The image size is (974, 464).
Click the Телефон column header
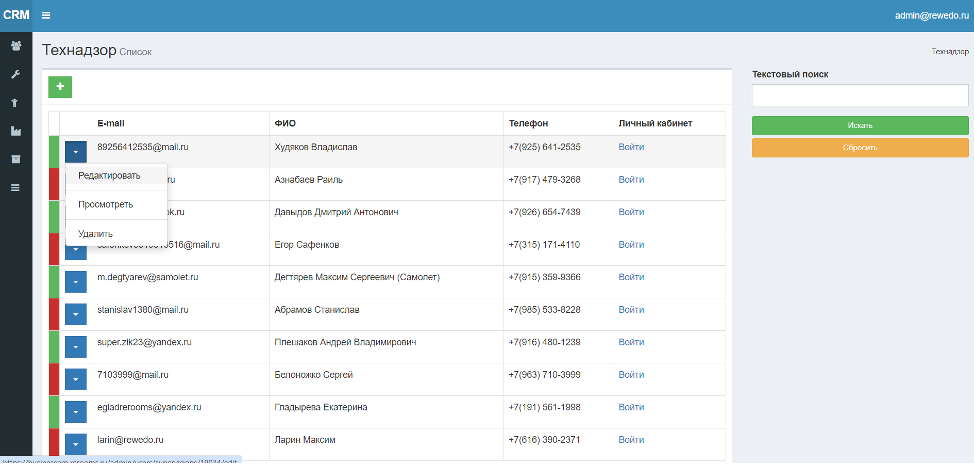pos(528,124)
